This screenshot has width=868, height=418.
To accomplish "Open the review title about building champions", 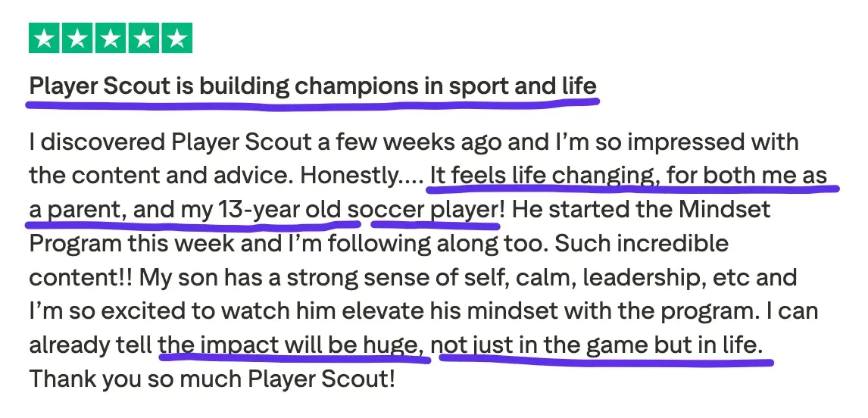I will 313,86.
